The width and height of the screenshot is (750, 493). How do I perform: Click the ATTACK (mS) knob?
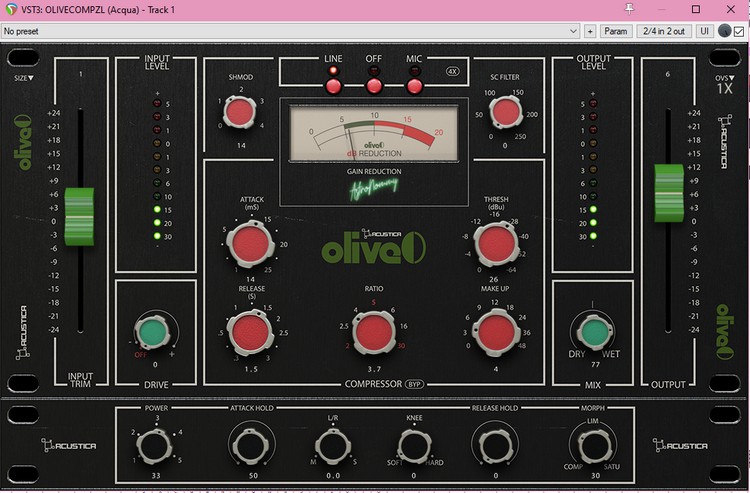click(x=250, y=244)
